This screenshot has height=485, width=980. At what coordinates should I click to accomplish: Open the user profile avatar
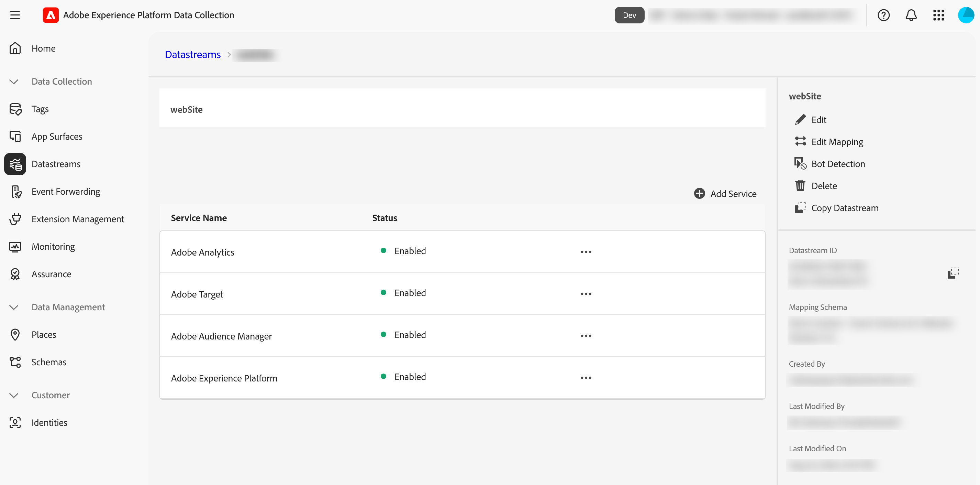tap(966, 15)
